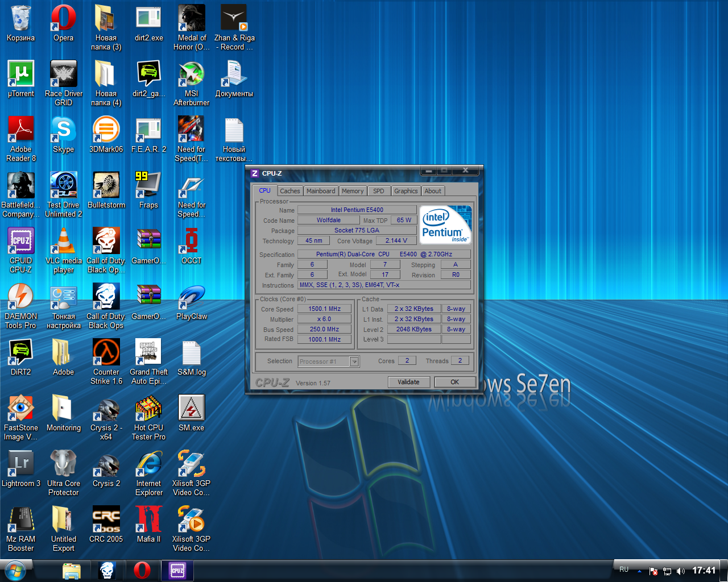The image size is (728, 582).
Task: Launch MSI Afterburner from the desktop
Action: (192, 83)
